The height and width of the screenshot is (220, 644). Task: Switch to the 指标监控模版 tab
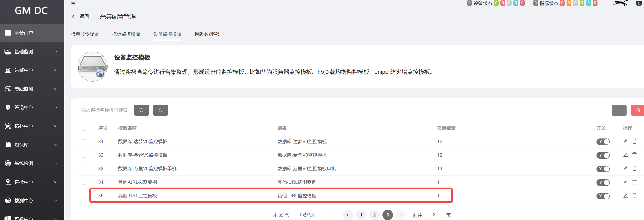126,34
